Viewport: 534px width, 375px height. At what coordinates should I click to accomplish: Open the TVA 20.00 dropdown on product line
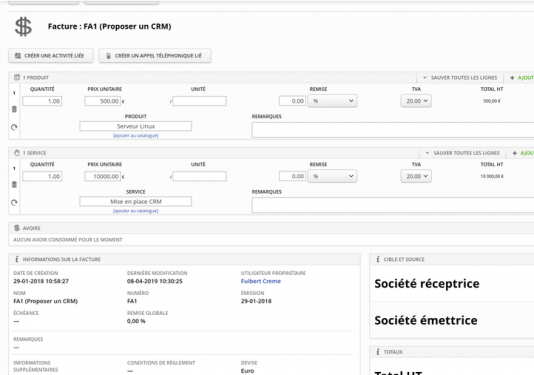tap(416, 101)
